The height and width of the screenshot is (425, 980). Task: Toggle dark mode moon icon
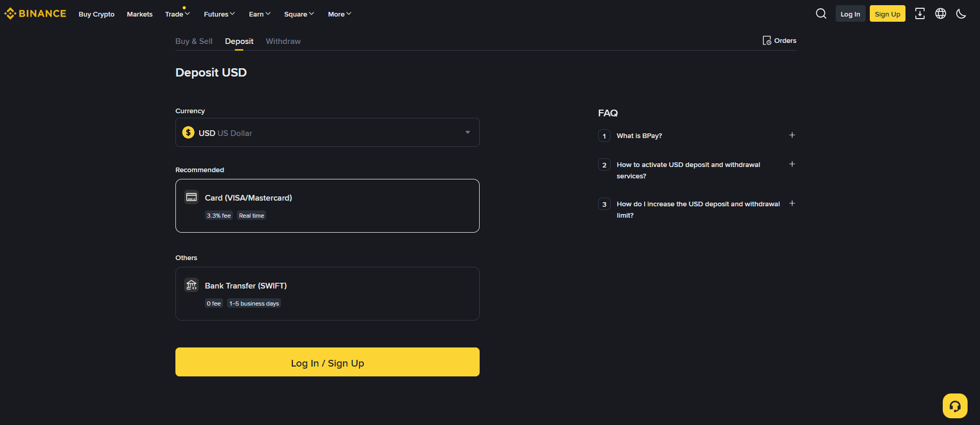pos(961,14)
